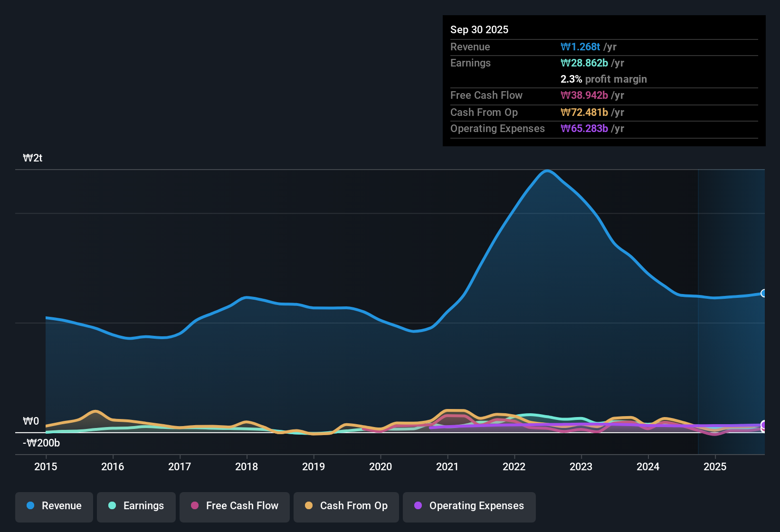Click the revenue peak in mid-2022
The image size is (780, 532).
pyautogui.click(x=547, y=171)
